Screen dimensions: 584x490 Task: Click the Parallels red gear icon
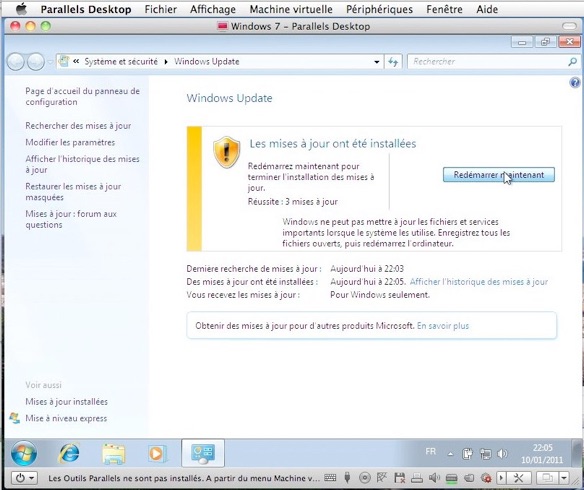click(486, 478)
